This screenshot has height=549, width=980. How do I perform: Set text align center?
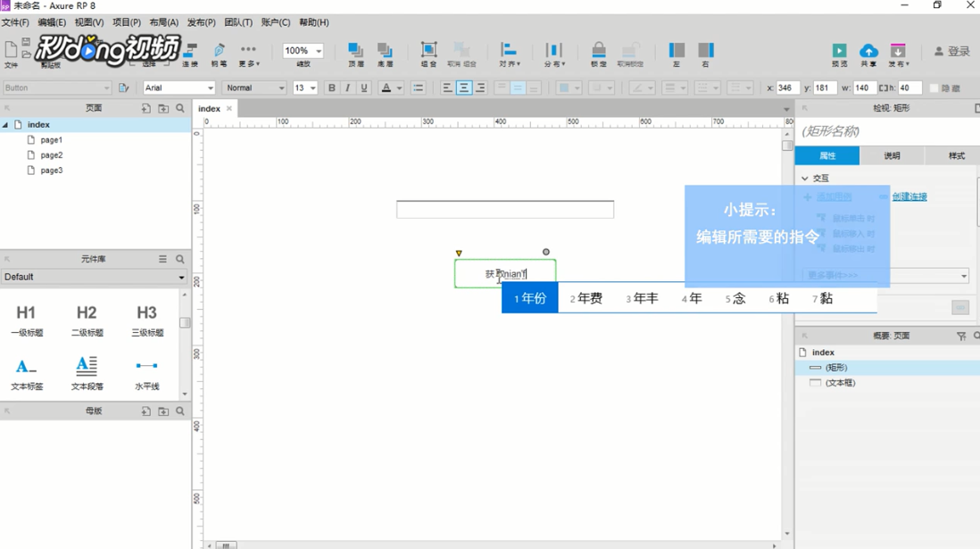pyautogui.click(x=464, y=88)
